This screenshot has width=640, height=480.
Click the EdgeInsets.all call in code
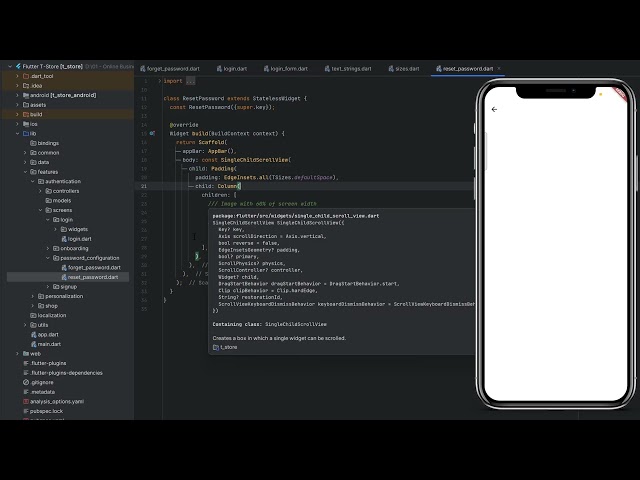click(246, 178)
